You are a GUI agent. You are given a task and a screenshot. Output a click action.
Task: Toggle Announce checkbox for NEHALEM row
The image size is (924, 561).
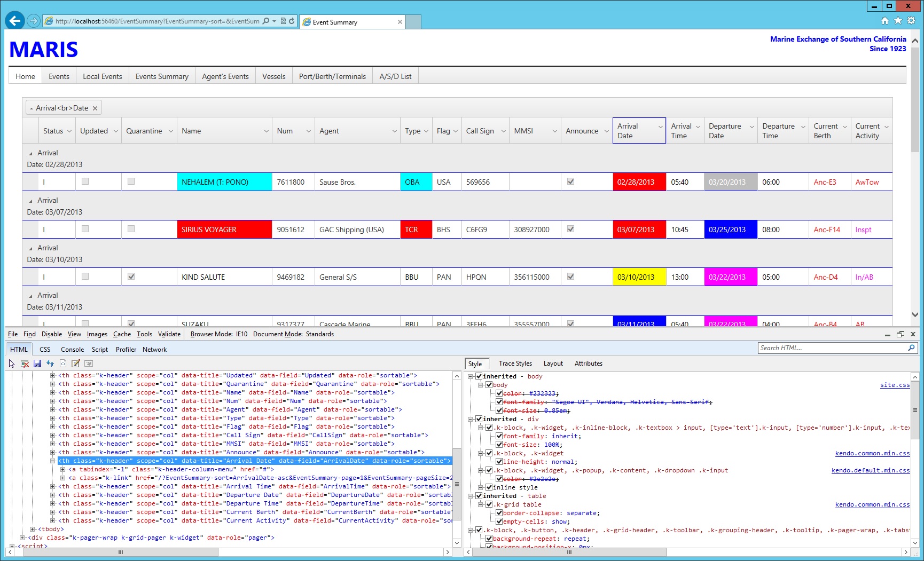(x=570, y=181)
